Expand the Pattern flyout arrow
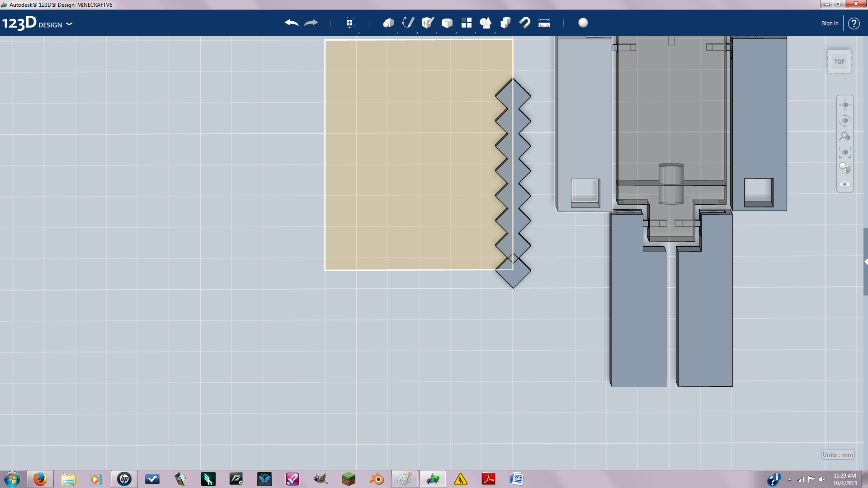The image size is (868, 488). click(x=476, y=33)
